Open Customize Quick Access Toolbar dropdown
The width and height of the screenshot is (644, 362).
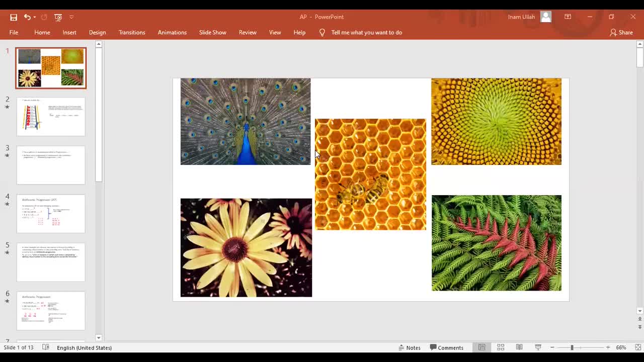71,17
